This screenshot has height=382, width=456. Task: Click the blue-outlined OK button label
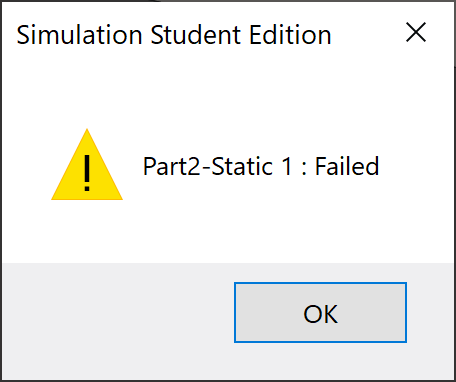320,314
